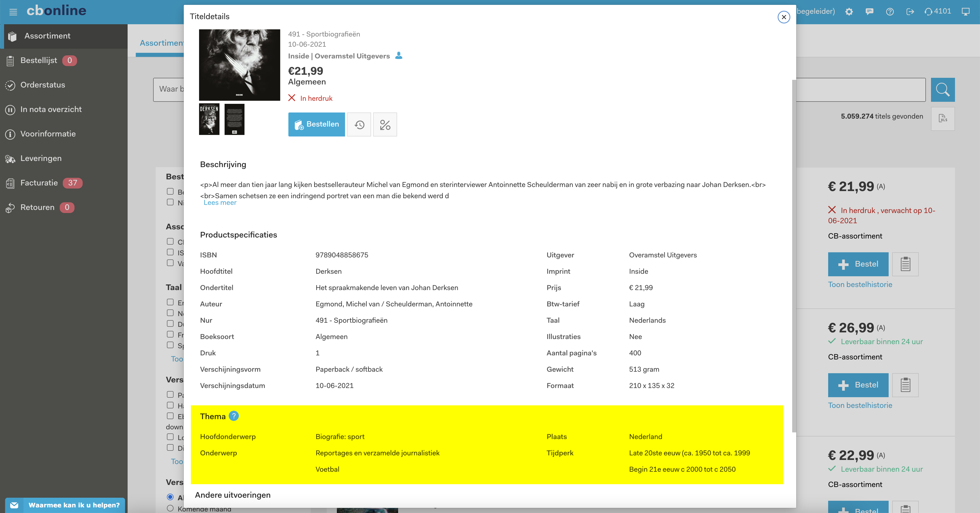
Task: Open Orderstatus in the sidebar
Action: pos(64,85)
